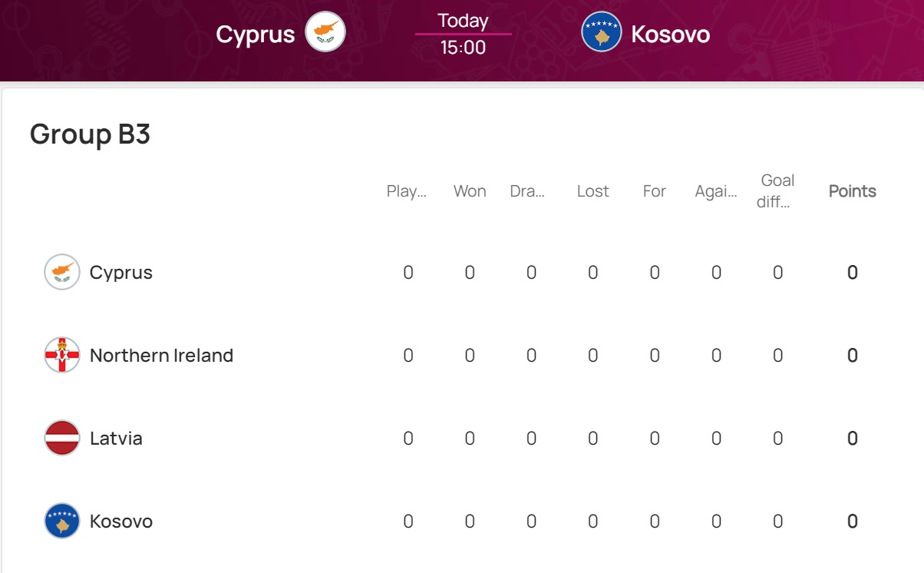Click the Cyprus flag in match header
The width and height of the screenshot is (924, 573).
coord(325,32)
